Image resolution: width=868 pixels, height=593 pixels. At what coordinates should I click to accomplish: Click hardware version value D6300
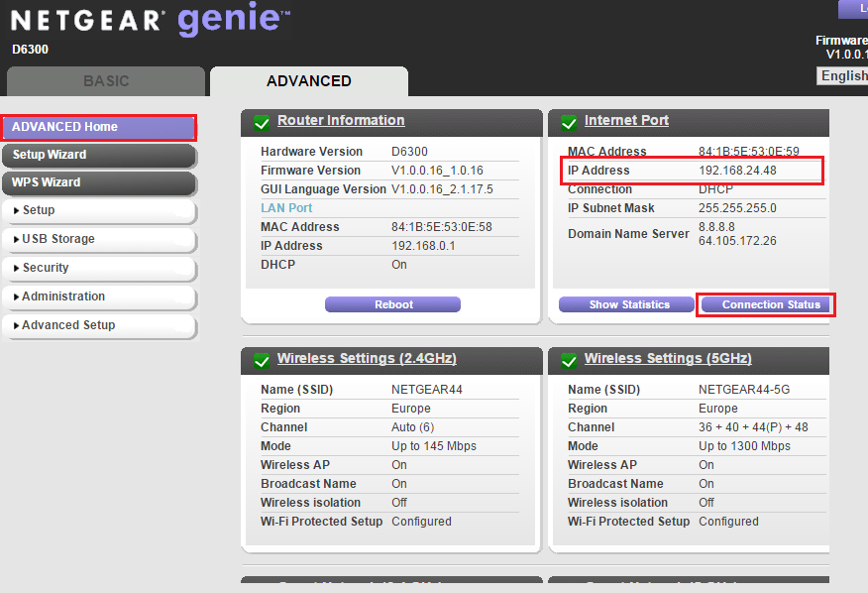(x=409, y=152)
